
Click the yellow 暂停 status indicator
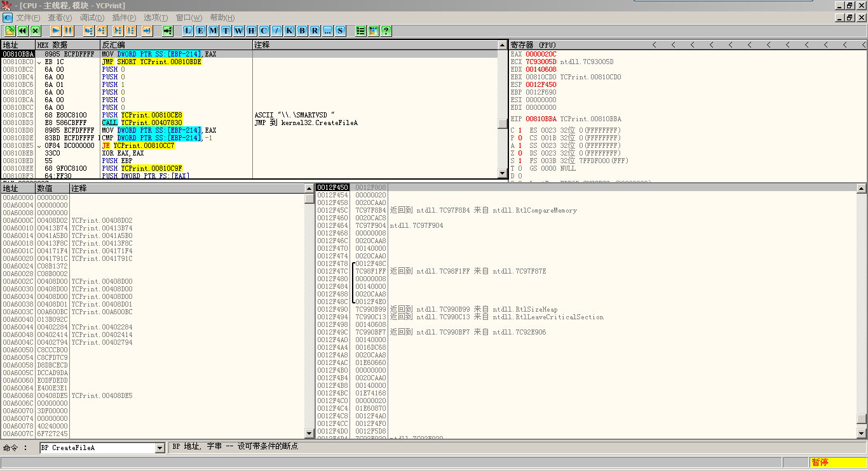(x=838, y=462)
